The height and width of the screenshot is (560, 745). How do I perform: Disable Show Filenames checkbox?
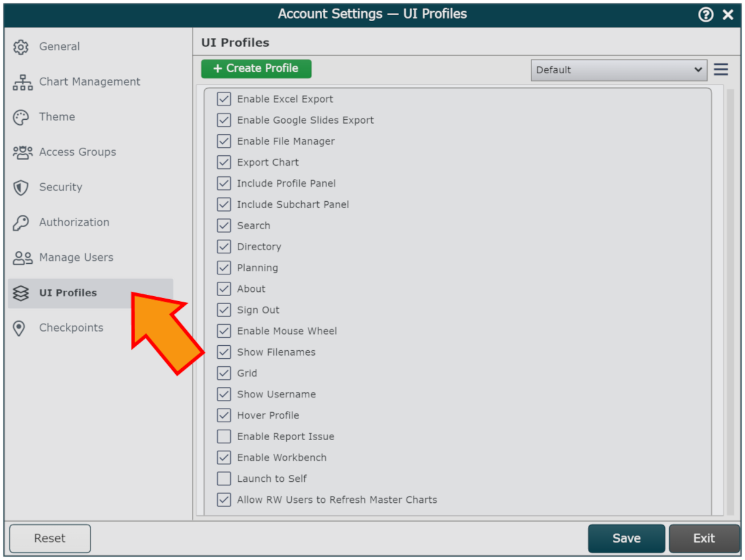pos(224,352)
